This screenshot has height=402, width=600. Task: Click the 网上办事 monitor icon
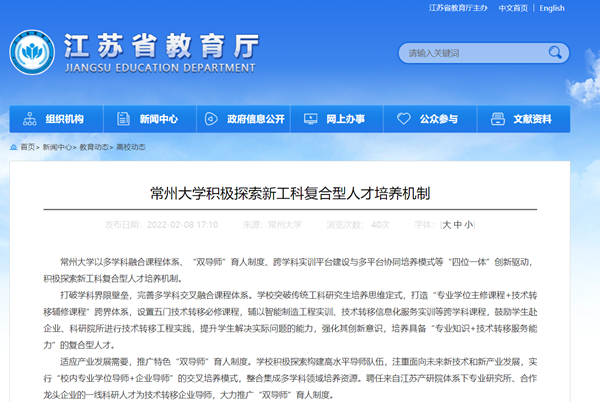click(x=311, y=119)
